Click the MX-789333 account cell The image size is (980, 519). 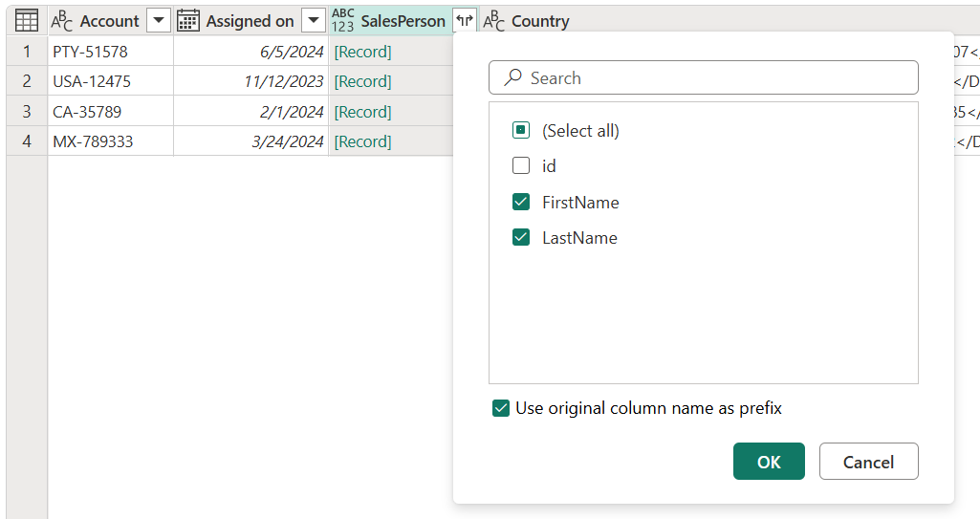point(111,141)
